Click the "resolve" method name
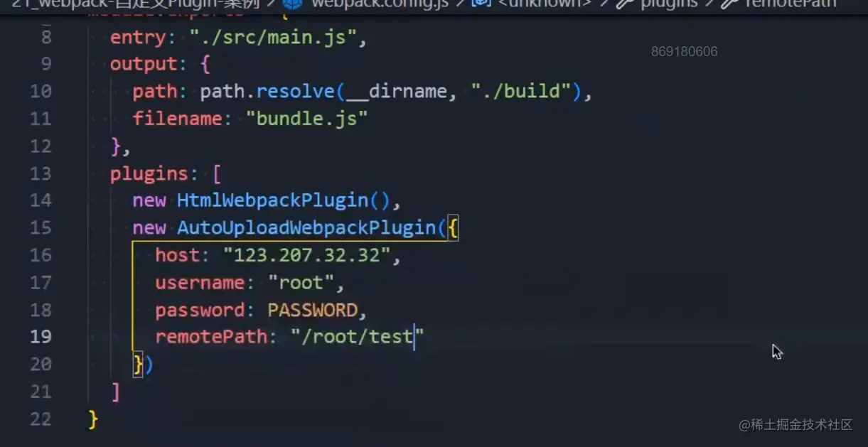 coord(295,92)
